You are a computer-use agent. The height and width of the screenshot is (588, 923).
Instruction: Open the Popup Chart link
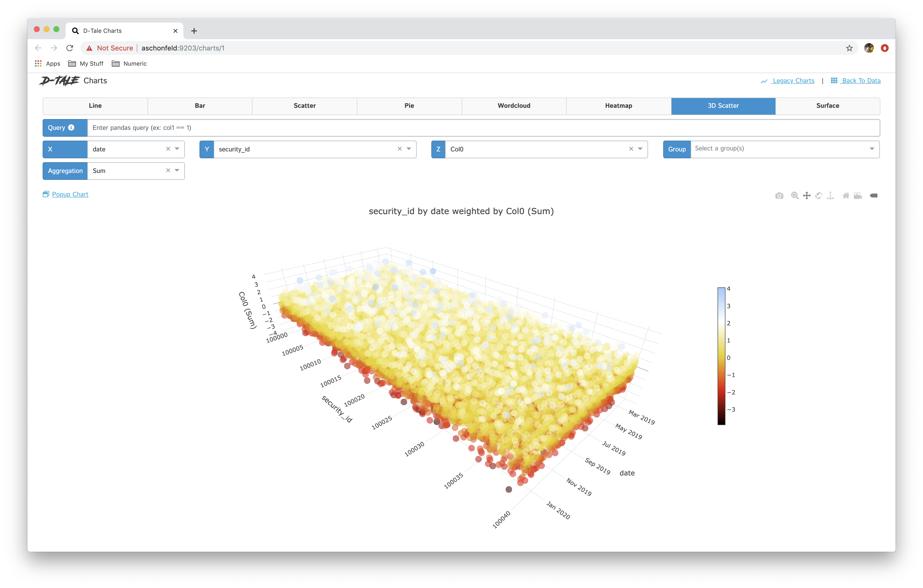coord(70,194)
